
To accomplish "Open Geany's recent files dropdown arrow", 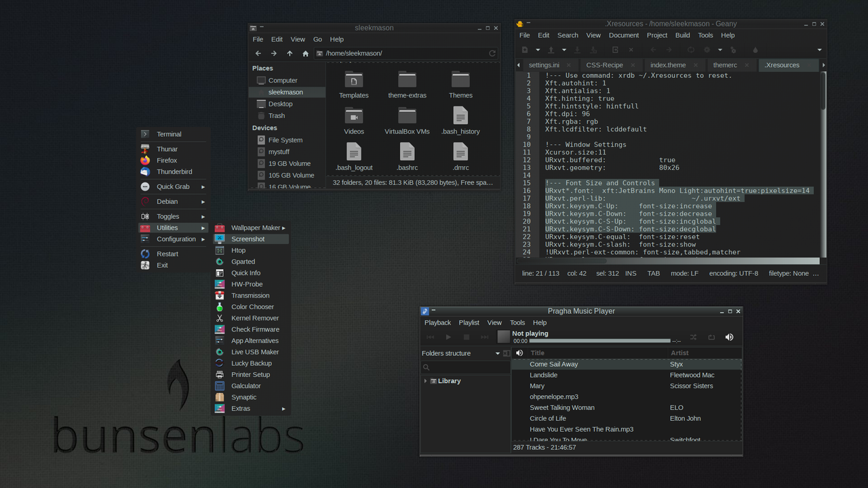I will [564, 49].
